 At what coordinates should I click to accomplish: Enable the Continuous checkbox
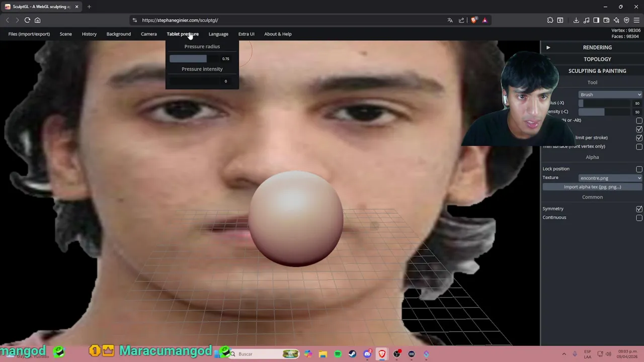[x=639, y=218]
